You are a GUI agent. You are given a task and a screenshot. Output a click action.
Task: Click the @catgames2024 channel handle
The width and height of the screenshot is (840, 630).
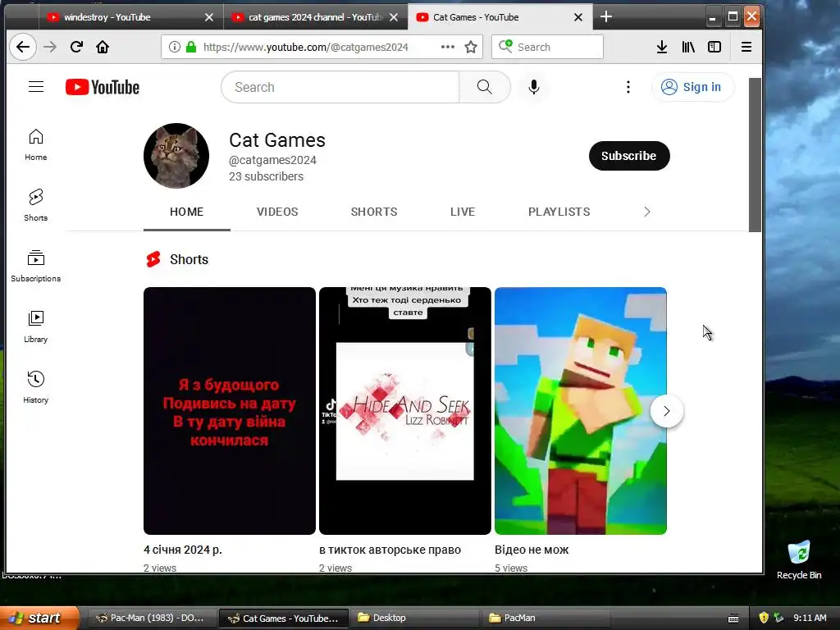[x=272, y=160]
